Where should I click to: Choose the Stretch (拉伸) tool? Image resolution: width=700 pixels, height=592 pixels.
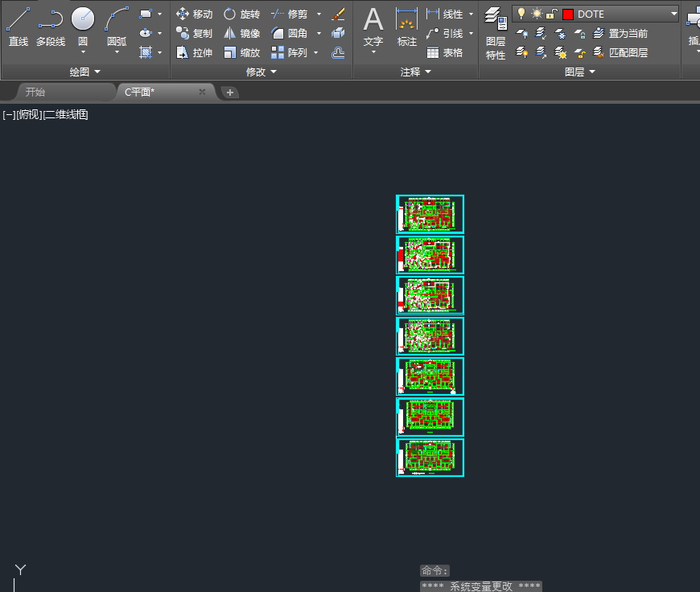tap(194, 52)
